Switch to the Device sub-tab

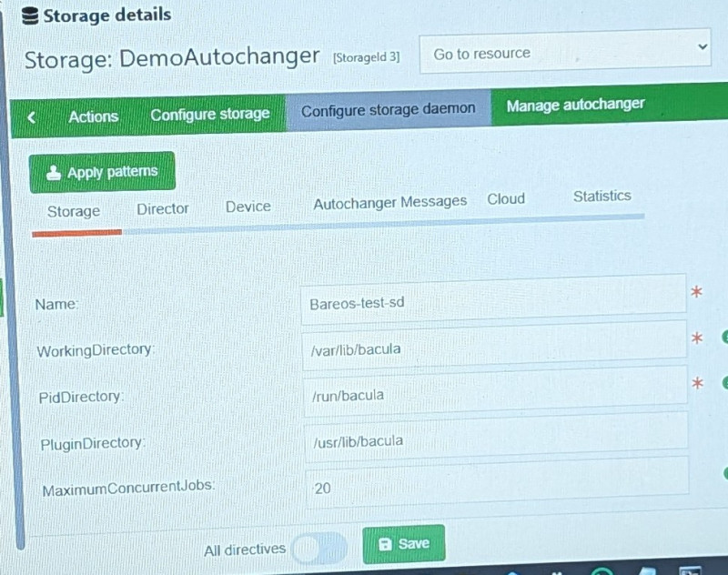tap(248, 207)
